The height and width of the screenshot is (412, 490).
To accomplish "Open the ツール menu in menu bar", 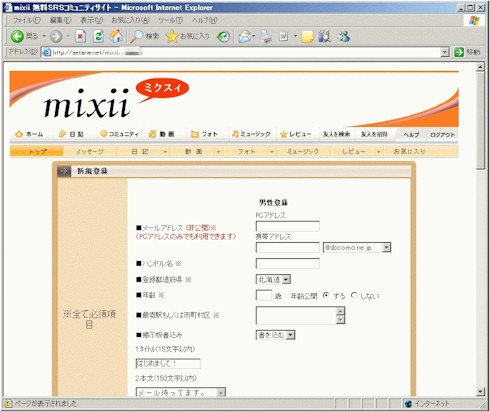I will pyautogui.click(x=170, y=20).
